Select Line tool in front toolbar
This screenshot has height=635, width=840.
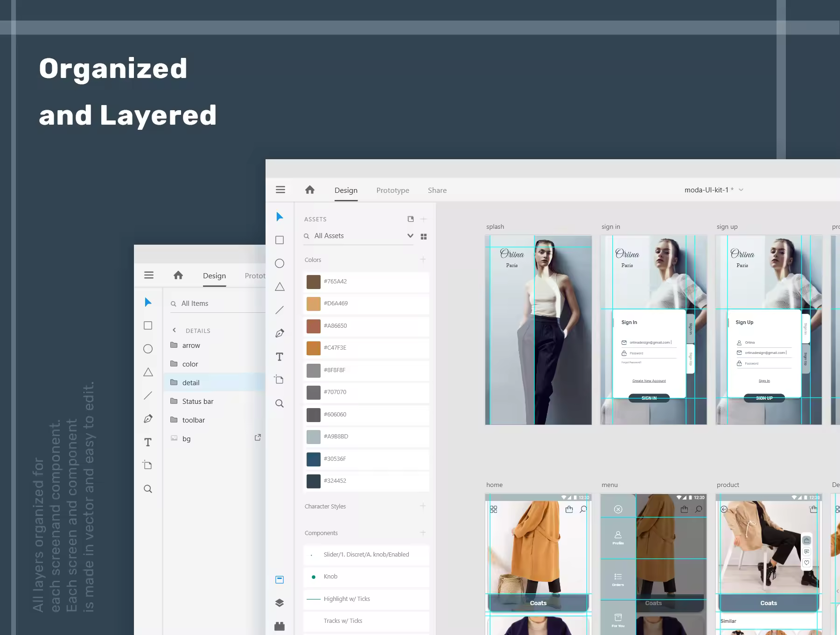(x=280, y=310)
